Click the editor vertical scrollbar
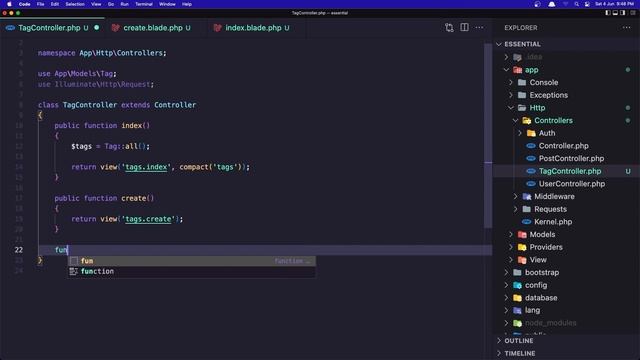Image resolution: width=640 pixels, height=360 pixels. tap(488, 135)
